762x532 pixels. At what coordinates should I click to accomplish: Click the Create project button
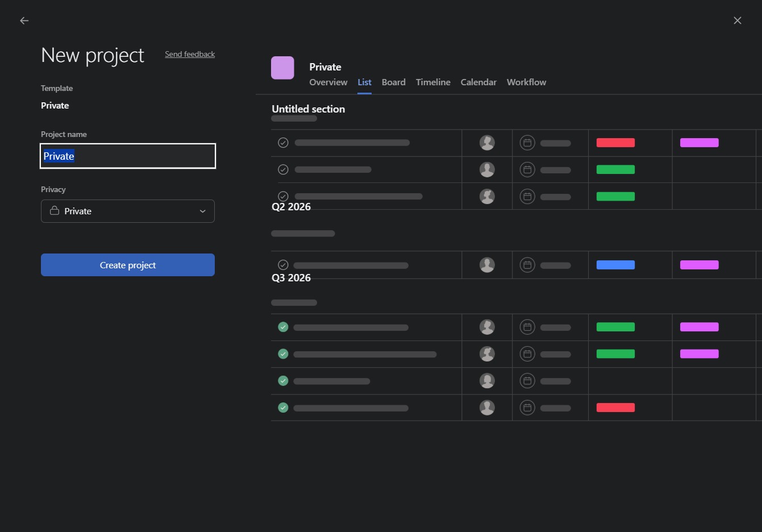128,265
